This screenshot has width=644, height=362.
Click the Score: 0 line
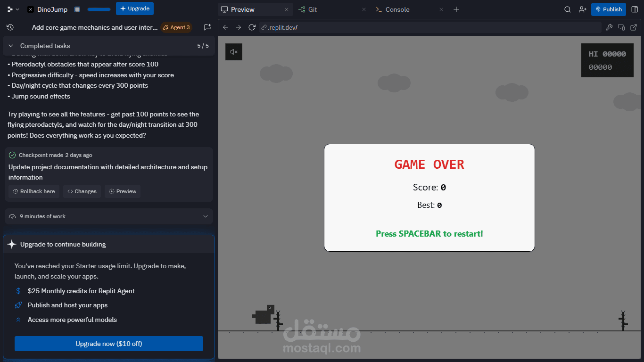point(429,187)
